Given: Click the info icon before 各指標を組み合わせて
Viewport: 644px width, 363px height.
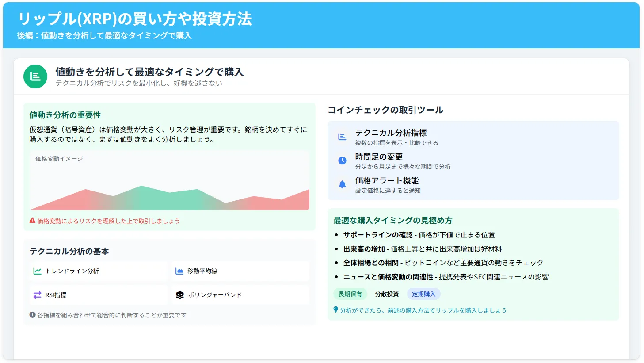Looking at the screenshot, I should pyautogui.click(x=32, y=315).
